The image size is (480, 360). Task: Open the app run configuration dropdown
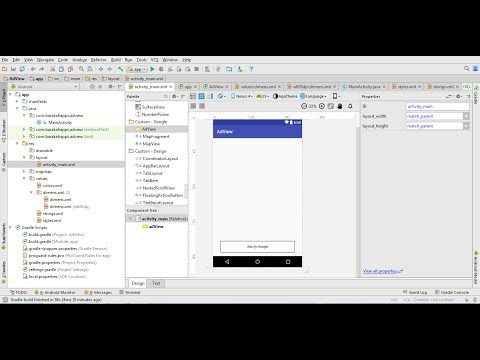point(137,69)
